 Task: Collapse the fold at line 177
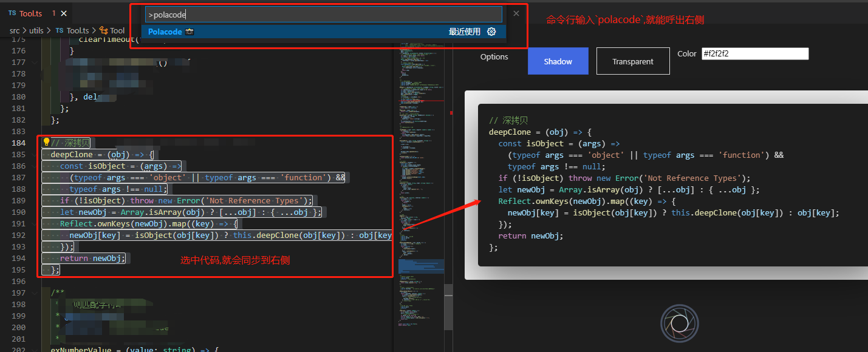click(35, 62)
